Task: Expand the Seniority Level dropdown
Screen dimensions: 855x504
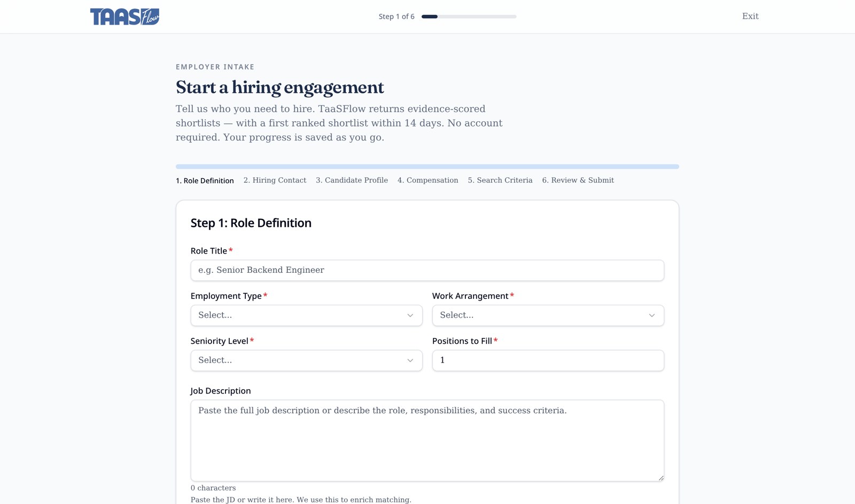Action: (x=306, y=360)
